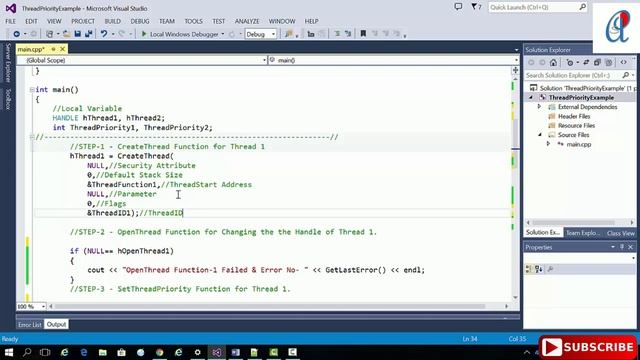This screenshot has width=640, height=360.
Task: Open the HELP menu
Action: [x=311, y=21]
